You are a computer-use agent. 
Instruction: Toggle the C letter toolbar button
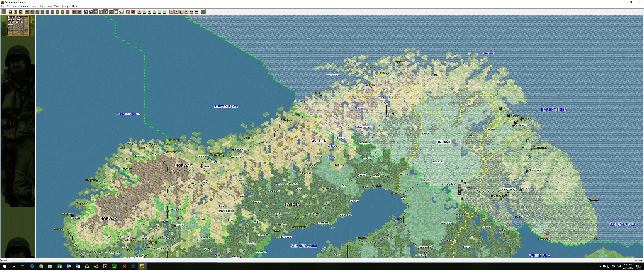(x=165, y=12)
